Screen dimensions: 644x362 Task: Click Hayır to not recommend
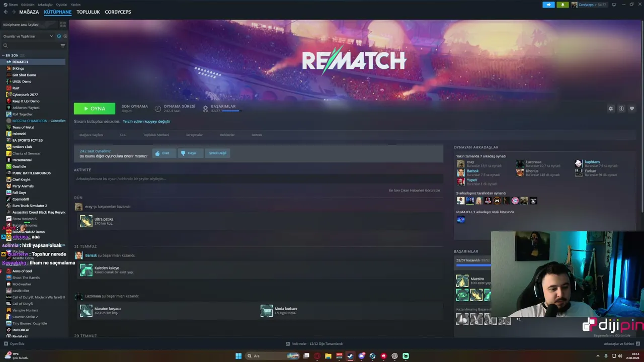tap(190, 153)
